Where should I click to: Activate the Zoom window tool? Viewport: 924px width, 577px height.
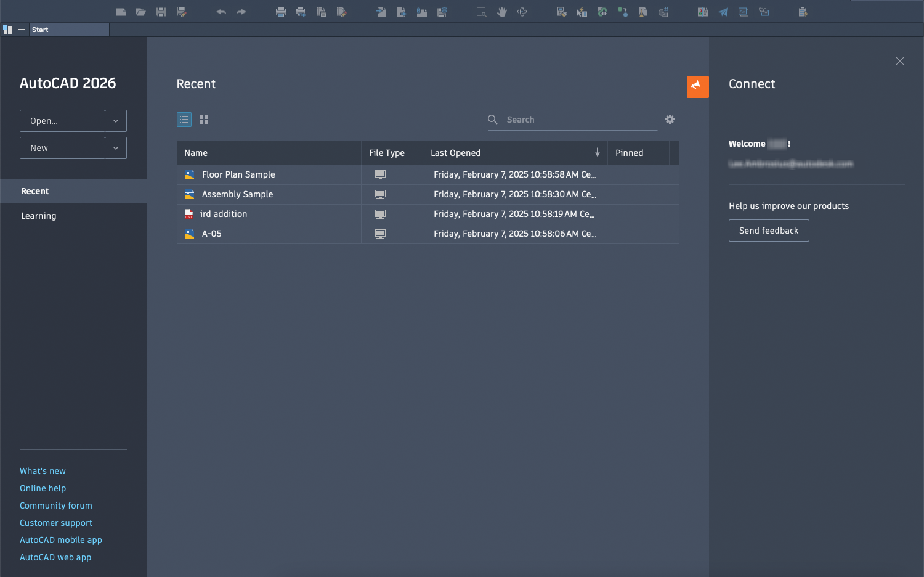[x=482, y=12]
